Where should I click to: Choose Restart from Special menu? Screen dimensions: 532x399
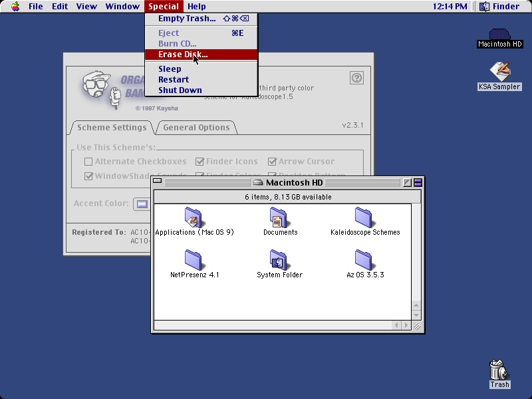[201, 79]
